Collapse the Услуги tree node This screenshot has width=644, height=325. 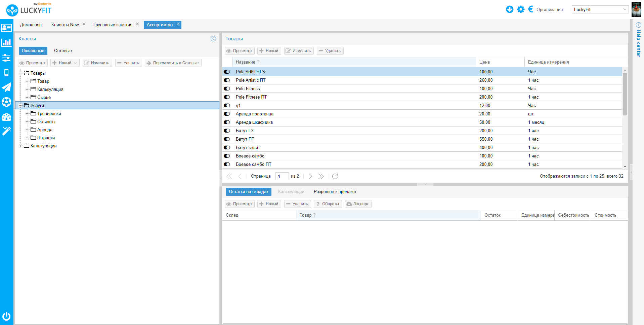20,105
